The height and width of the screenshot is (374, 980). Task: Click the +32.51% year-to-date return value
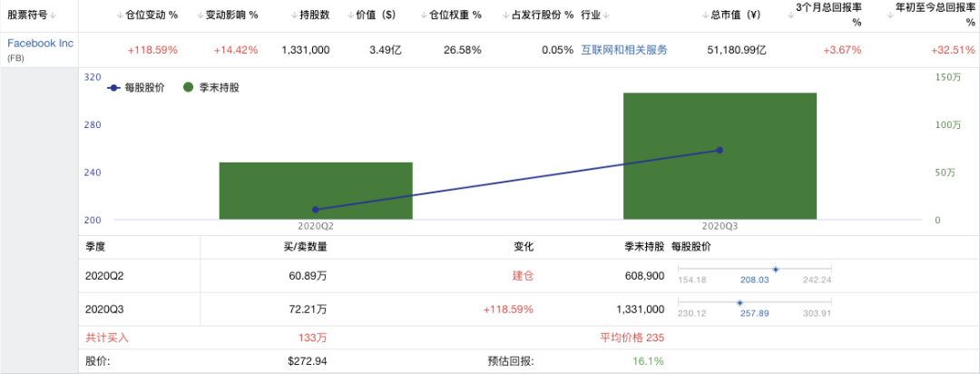953,50
